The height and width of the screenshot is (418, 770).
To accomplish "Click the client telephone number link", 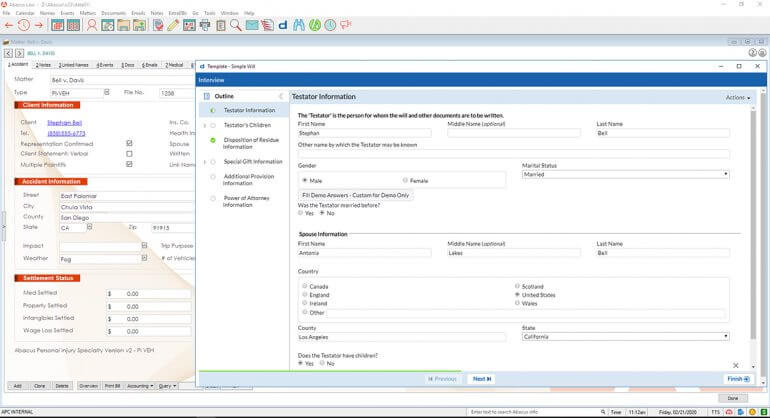I will click(66, 133).
